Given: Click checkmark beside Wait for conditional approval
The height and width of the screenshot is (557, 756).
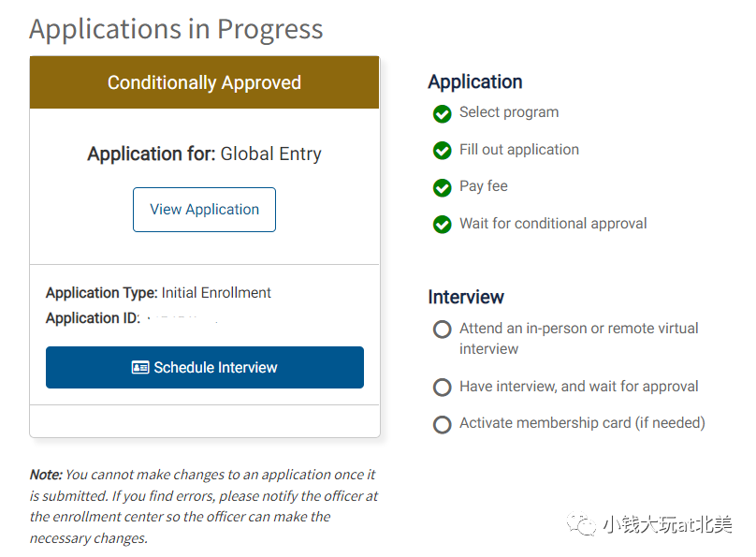Looking at the screenshot, I should [443, 225].
